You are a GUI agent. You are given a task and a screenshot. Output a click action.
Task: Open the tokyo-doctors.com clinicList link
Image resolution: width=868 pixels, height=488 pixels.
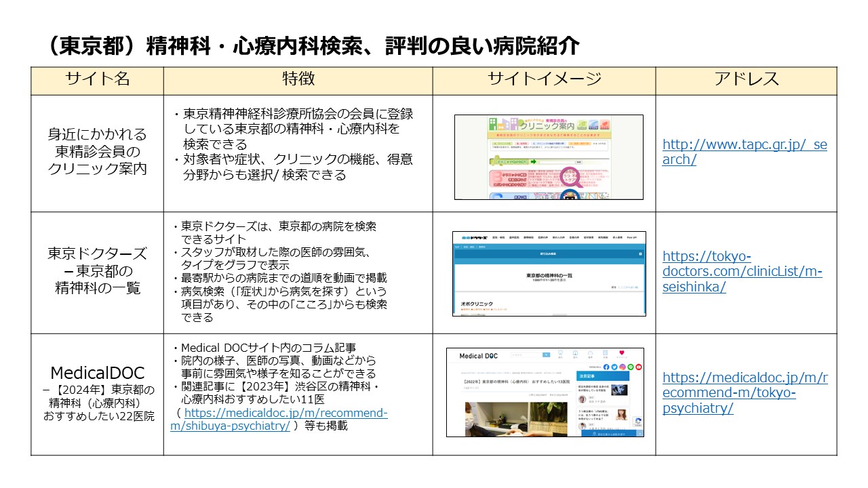[x=742, y=271]
